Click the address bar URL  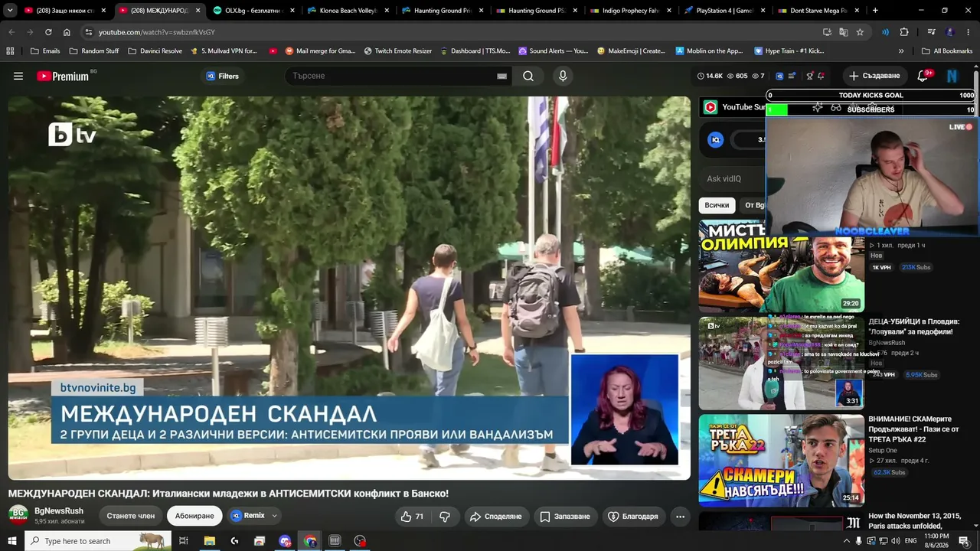pos(157,32)
